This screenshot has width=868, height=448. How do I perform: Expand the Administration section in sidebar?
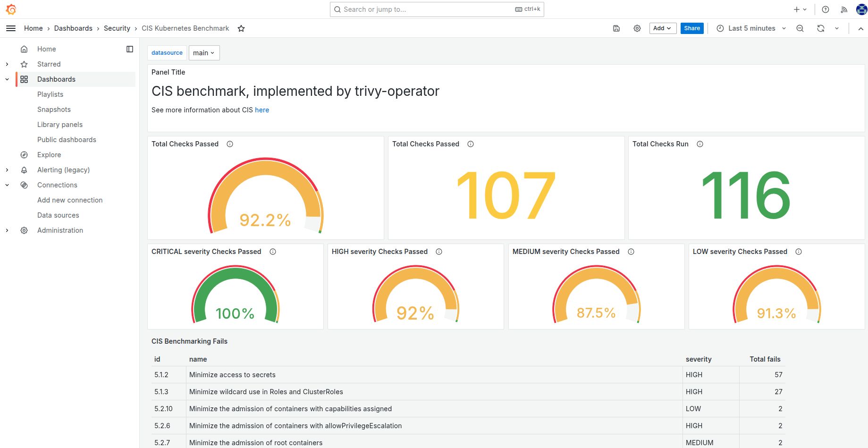click(7, 230)
